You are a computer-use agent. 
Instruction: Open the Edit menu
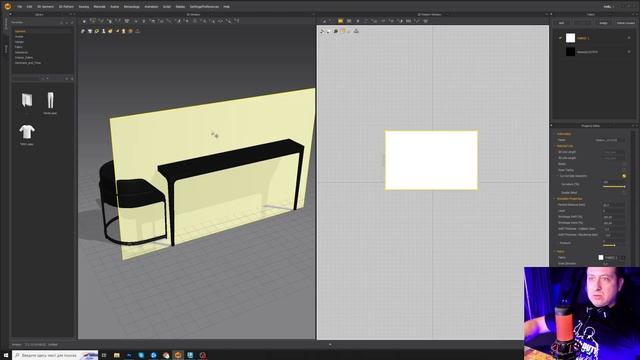click(29, 7)
